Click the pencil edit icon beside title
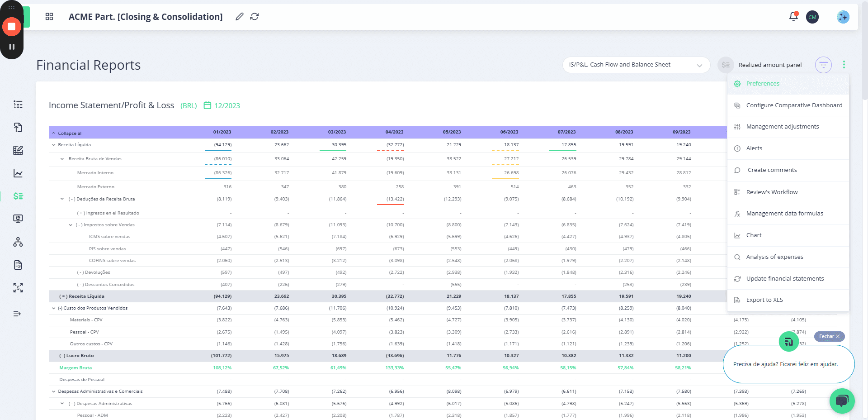Screen dimensions: 868x420 coord(240,17)
